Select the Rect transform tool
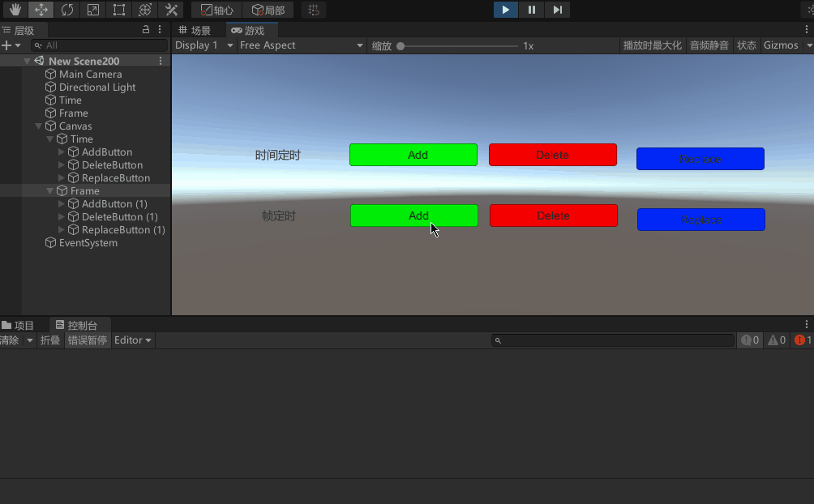The height and width of the screenshot is (504, 814). pos(119,10)
